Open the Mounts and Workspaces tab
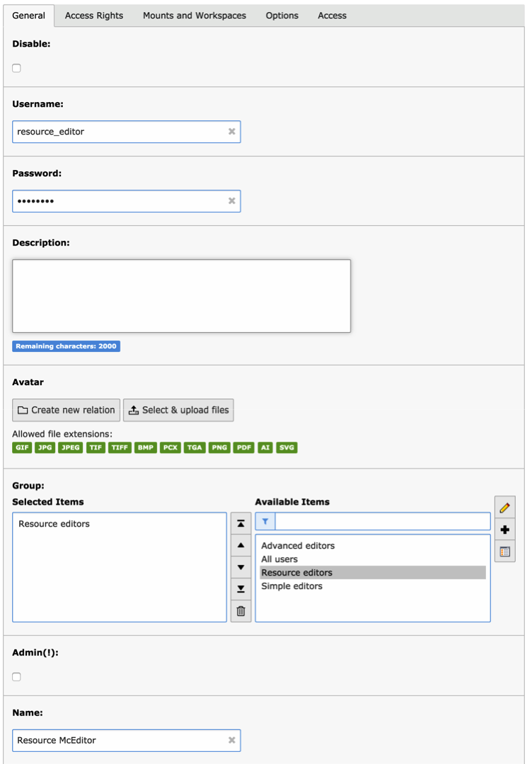Screen dimensions: 532x764 click(x=195, y=16)
